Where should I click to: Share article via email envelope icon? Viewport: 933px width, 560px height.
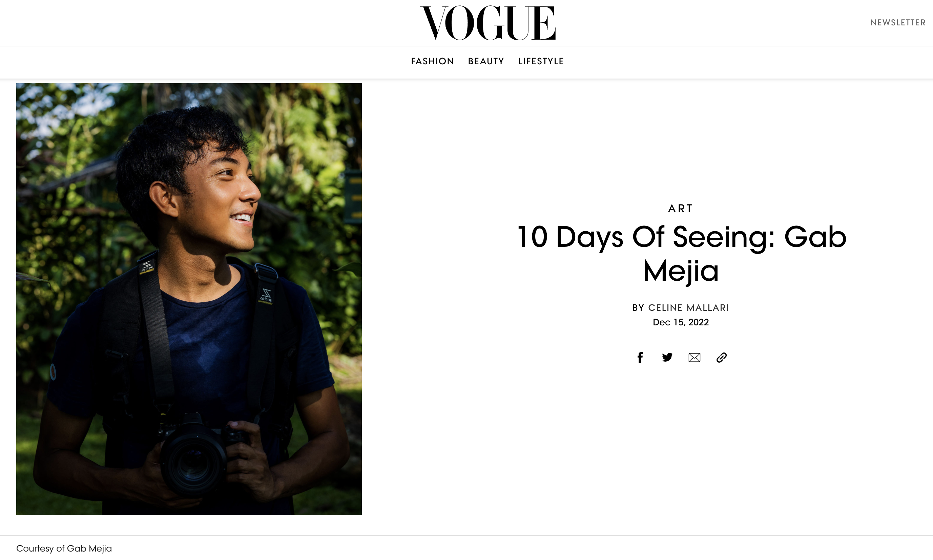click(x=694, y=357)
